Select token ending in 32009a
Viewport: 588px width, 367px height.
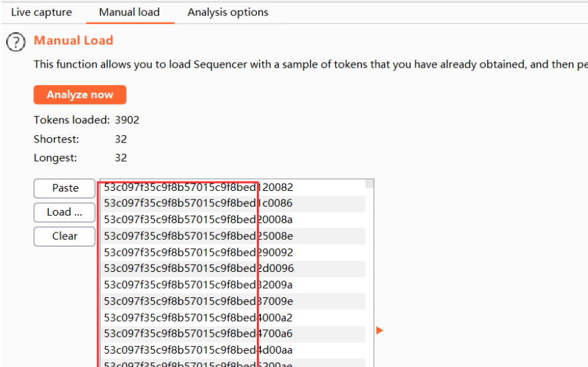coord(233,285)
